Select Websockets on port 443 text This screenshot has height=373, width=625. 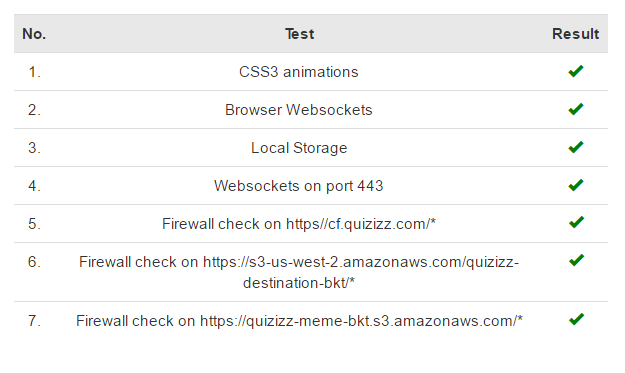coord(299,186)
